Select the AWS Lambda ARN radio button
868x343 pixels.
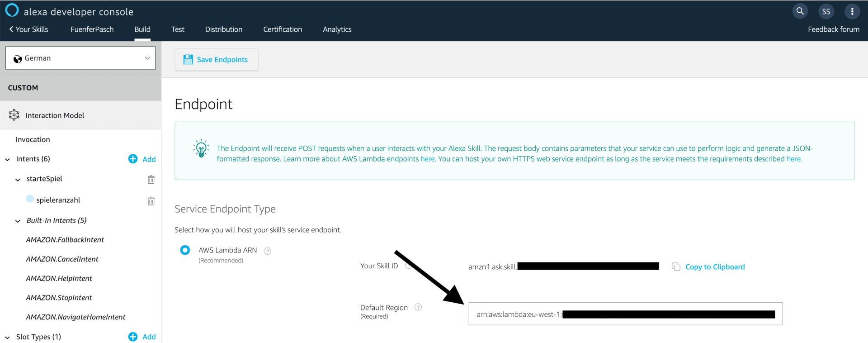185,250
